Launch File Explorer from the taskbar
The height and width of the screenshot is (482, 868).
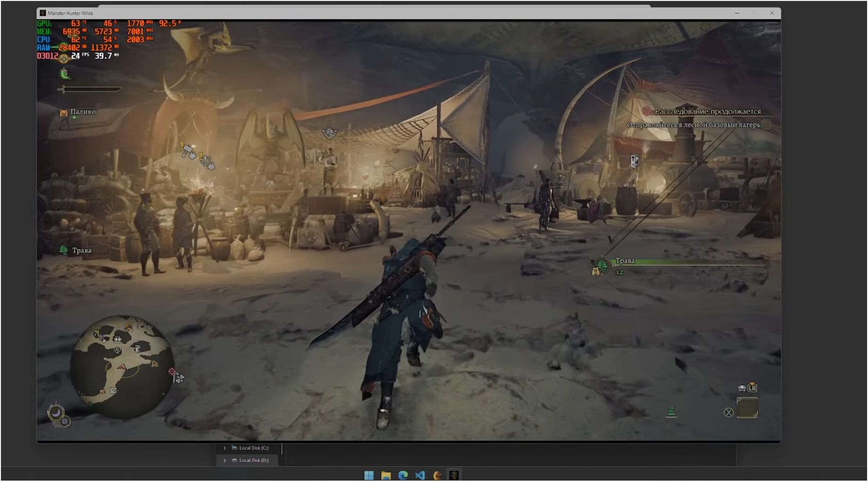pyautogui.click(x=386, y=475)
